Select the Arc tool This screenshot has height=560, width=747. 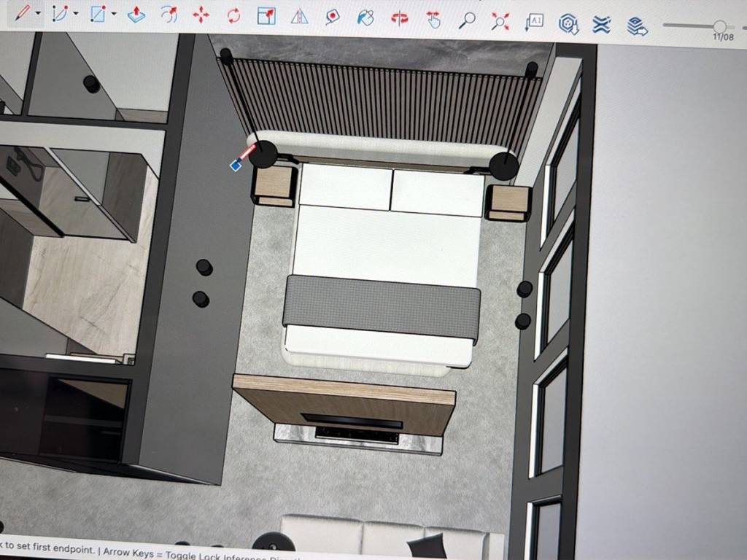[60, 14]
